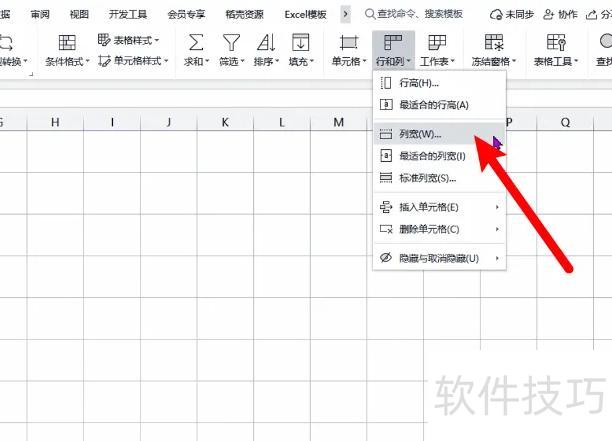Click the 标准列宽 standard width icon

[386, 178]
